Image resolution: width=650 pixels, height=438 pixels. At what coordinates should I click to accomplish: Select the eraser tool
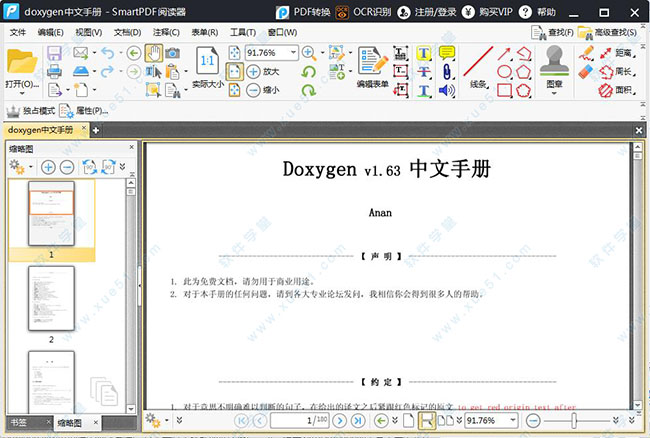(x=587, y=71)
